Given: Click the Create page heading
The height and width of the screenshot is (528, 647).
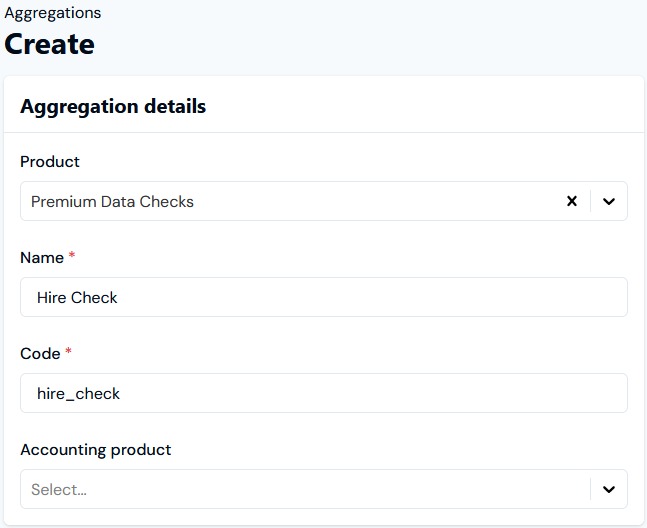Looking at the screenshot, I should pos(50,44).
